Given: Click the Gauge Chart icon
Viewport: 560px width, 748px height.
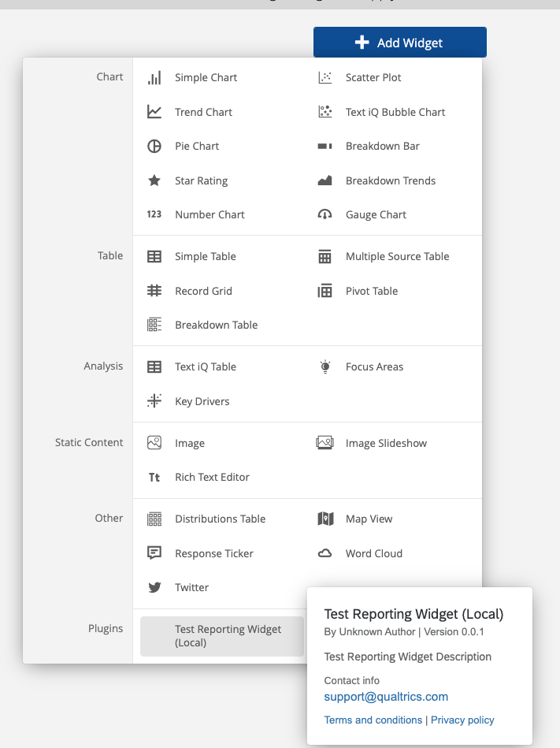Looking at the screenshot, I should (325, 214).
